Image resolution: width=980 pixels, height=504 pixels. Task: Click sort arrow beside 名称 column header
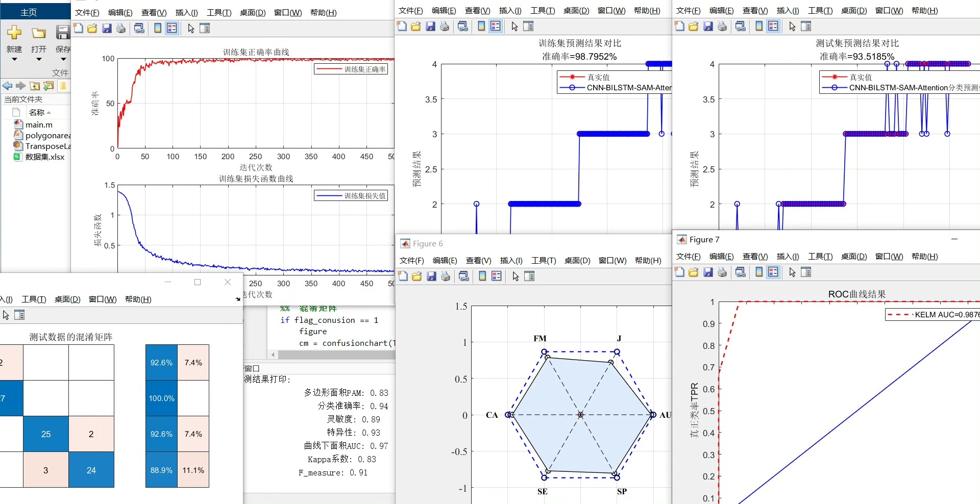48,113
